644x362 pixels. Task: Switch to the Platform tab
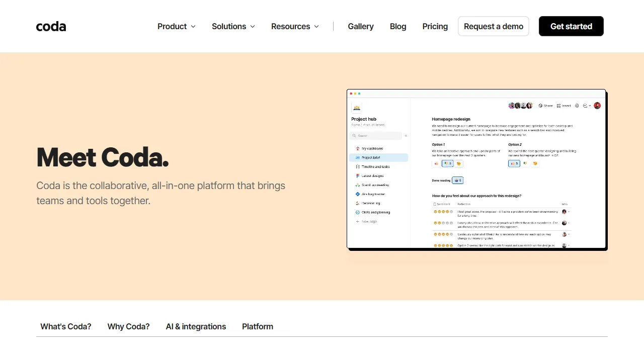pyautogui.click(x=258, y=326)
